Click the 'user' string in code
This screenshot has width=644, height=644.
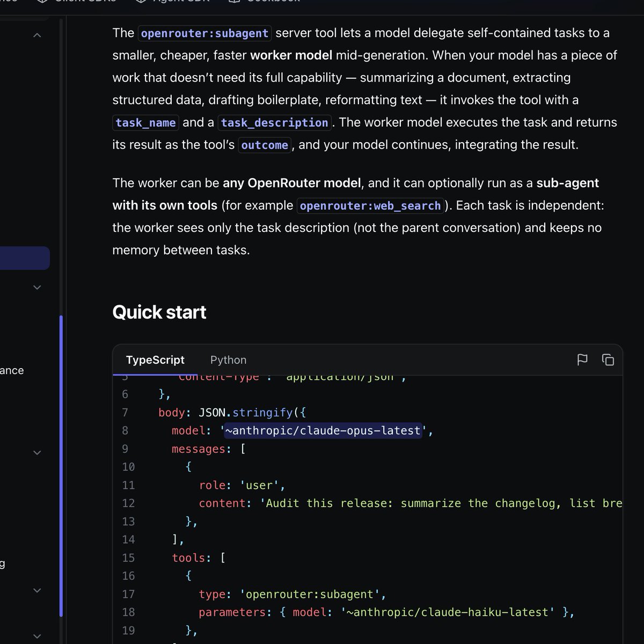coord(259,485)
